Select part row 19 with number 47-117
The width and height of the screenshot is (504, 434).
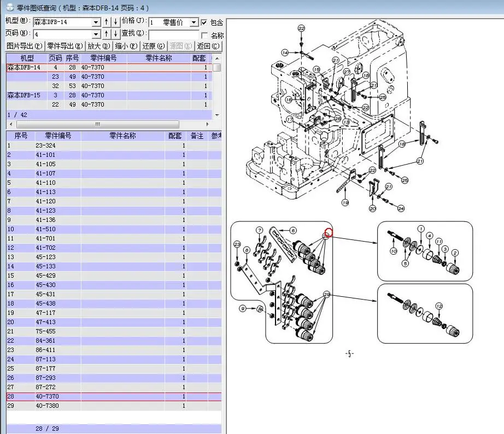coord(114,313)
